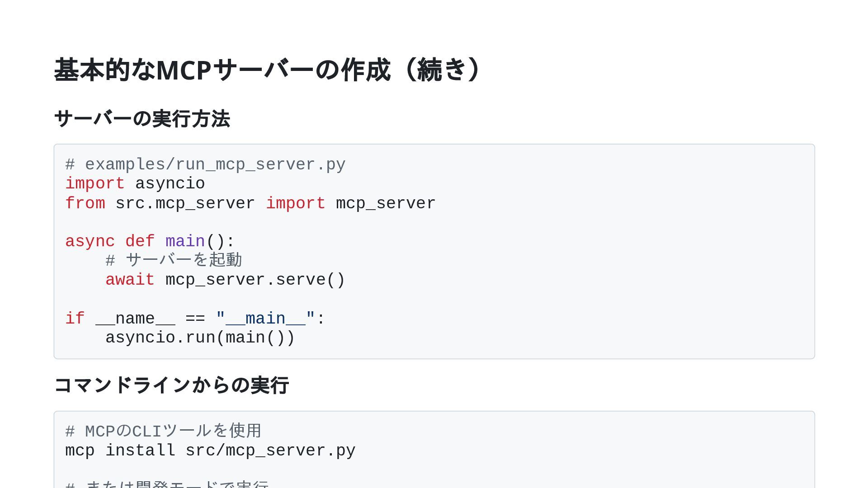Click the 'main' function name in the definition

pos(185,241)
